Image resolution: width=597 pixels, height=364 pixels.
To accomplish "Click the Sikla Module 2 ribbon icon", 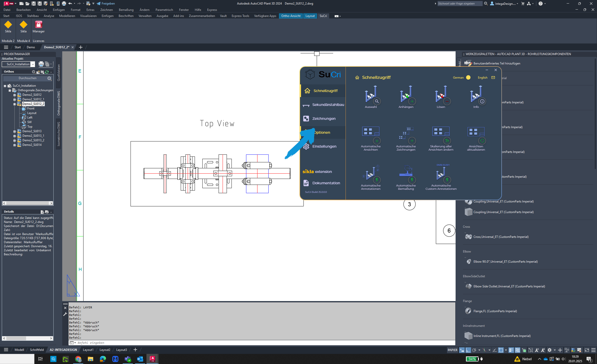I will tap(8, 27).
